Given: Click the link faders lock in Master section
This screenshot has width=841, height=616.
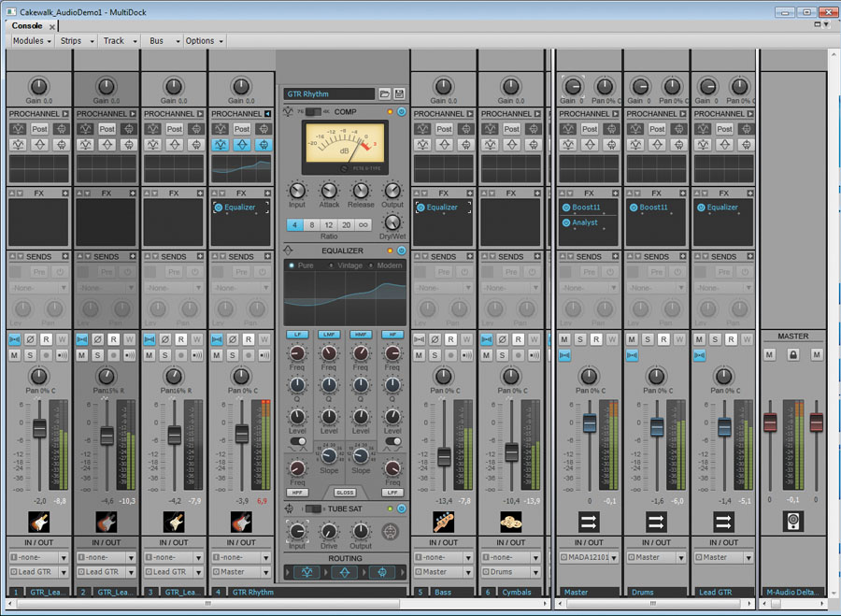Looking at the screenshot, I should (x=792, y=355).
